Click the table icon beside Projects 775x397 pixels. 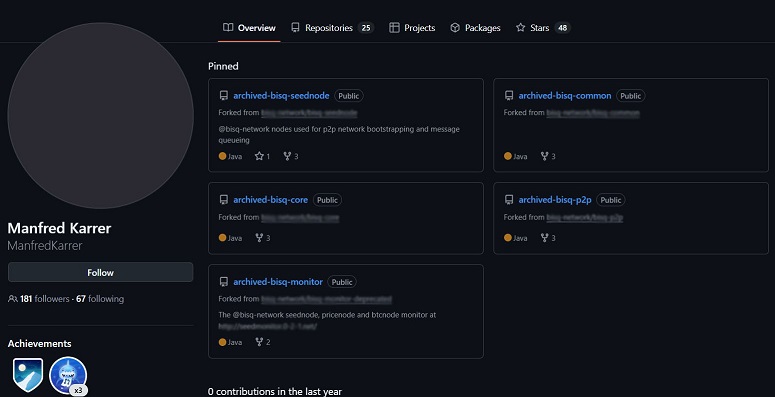pyautogui.click(x=394, y=28)
